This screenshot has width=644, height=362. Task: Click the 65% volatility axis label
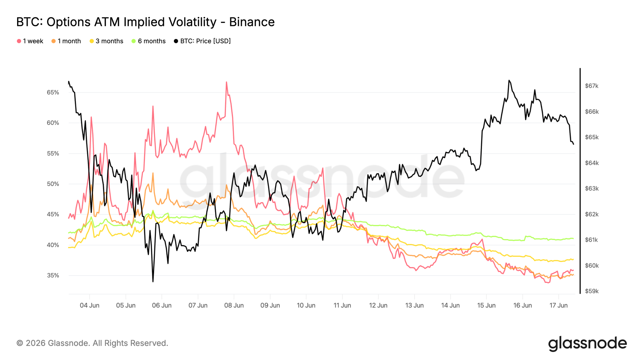(x=53, y=92)
